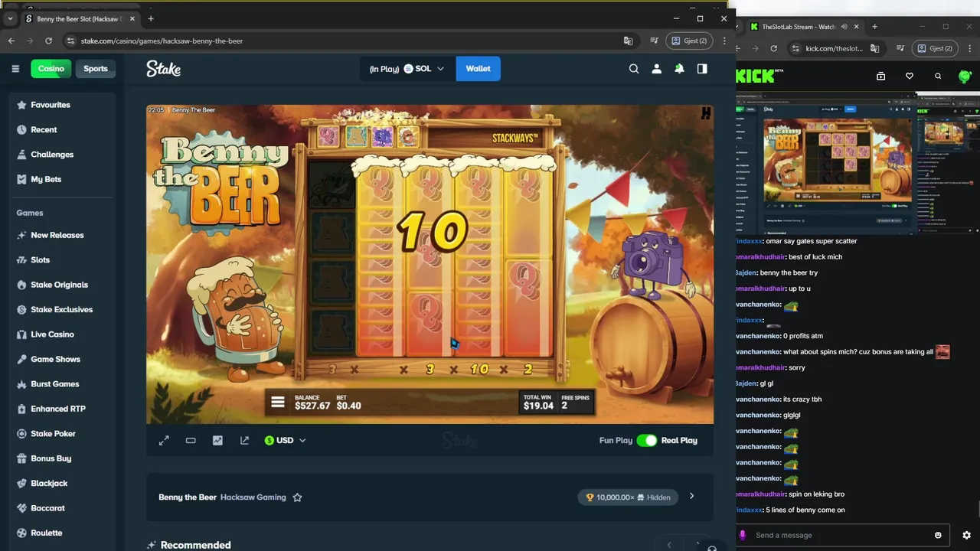This screenshot has height=551, width=980.
Task: Open game in popout window
Action: pyautogui.click(x=244, y=441)
